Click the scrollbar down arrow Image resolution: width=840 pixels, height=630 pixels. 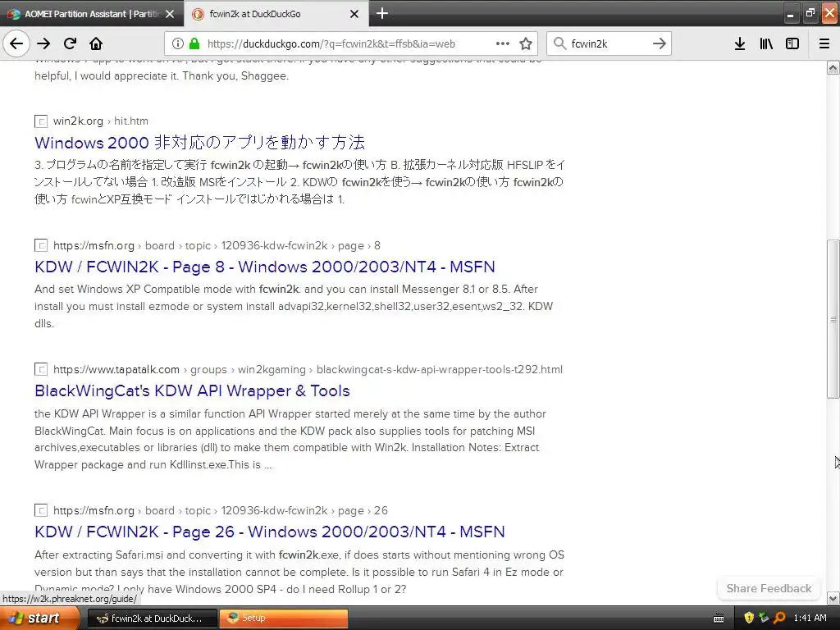tap(833, 598)
